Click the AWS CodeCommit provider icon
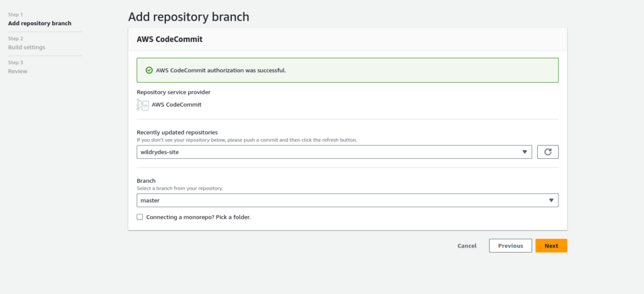 (x=143, y=104)
